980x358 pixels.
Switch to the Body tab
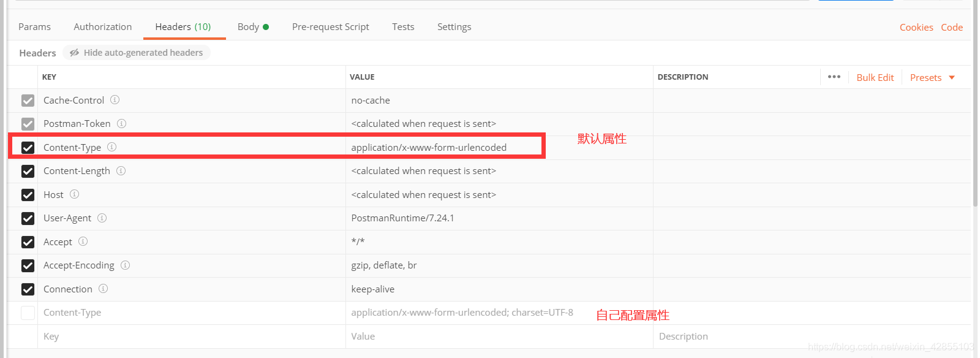pos(253,27)
